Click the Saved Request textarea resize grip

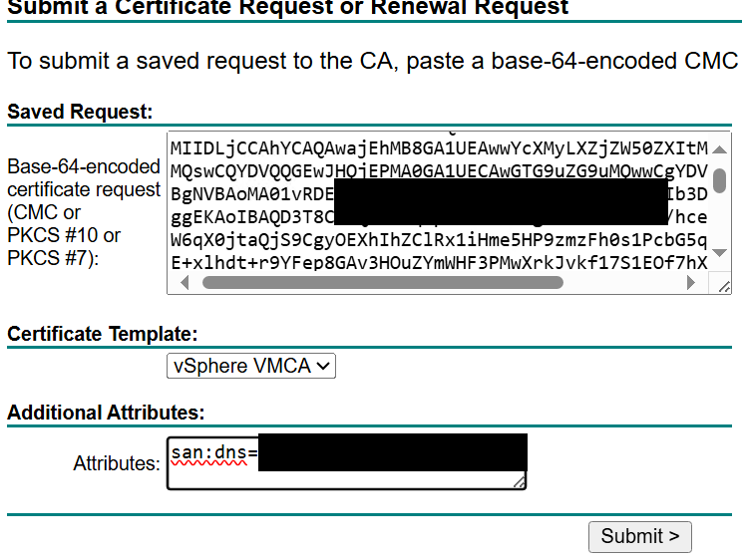[x=723, y=286]
